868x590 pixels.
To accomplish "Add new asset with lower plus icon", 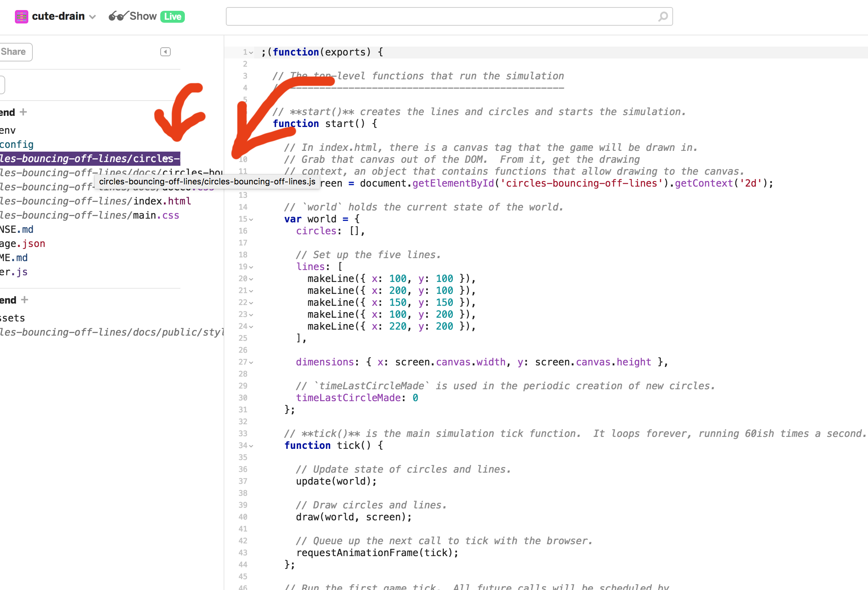I will coord(25,300).
